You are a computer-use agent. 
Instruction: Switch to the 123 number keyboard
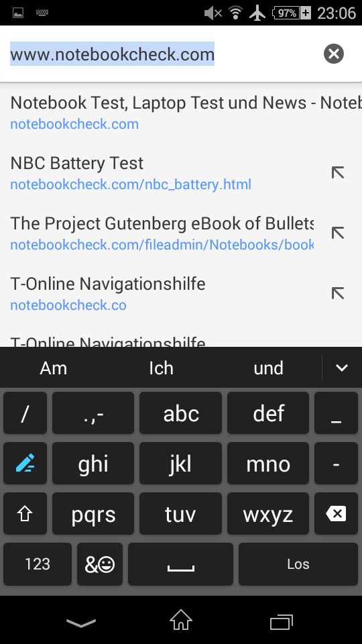click(x=38, y=564)
